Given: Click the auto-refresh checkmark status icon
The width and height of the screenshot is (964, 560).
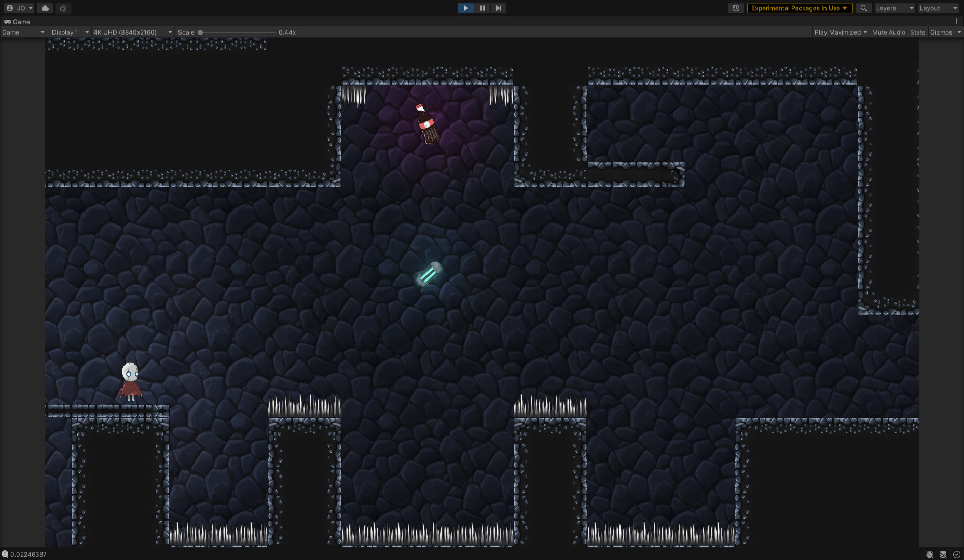Looking at the screenshot, I should (x=957, y=554).
